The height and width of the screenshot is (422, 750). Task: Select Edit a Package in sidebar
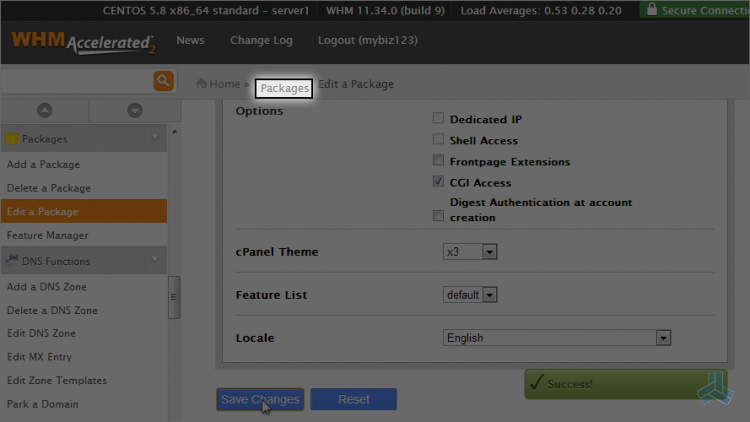point(84,211)
